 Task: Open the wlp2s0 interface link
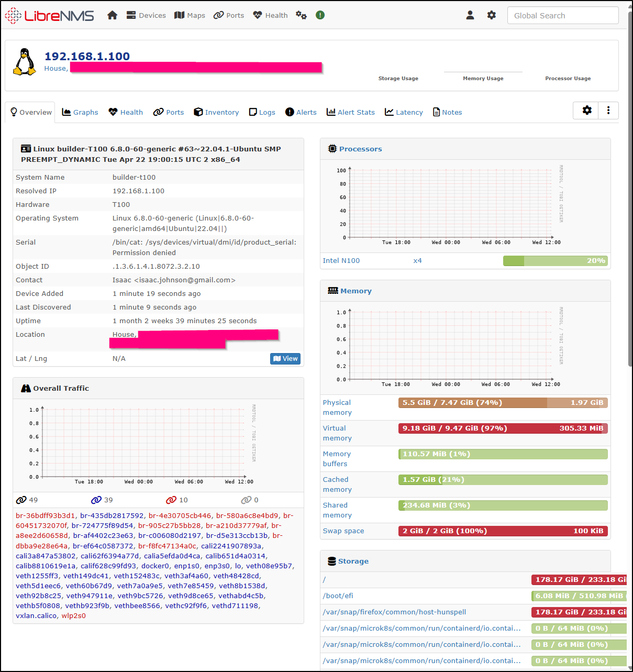[x=74, y=616]
